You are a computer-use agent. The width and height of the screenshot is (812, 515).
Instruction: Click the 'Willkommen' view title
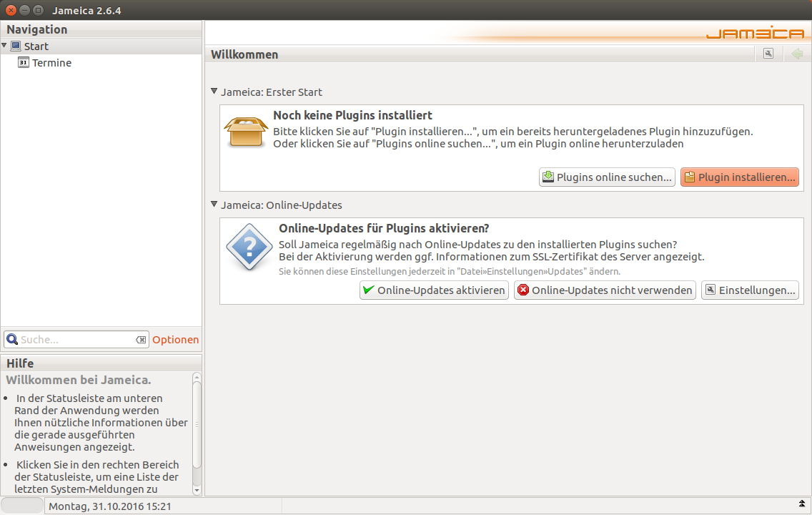(244, 54)
